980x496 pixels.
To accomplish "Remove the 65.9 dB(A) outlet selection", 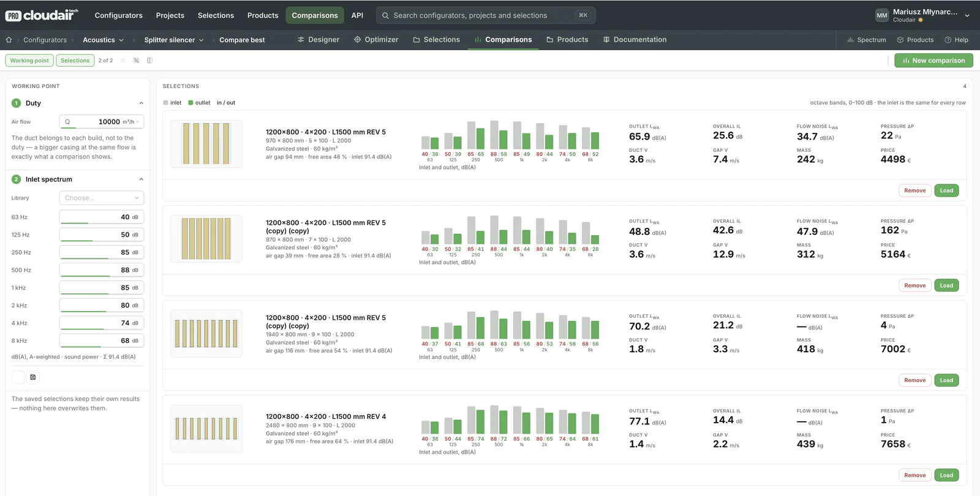I will pos(915,190).
